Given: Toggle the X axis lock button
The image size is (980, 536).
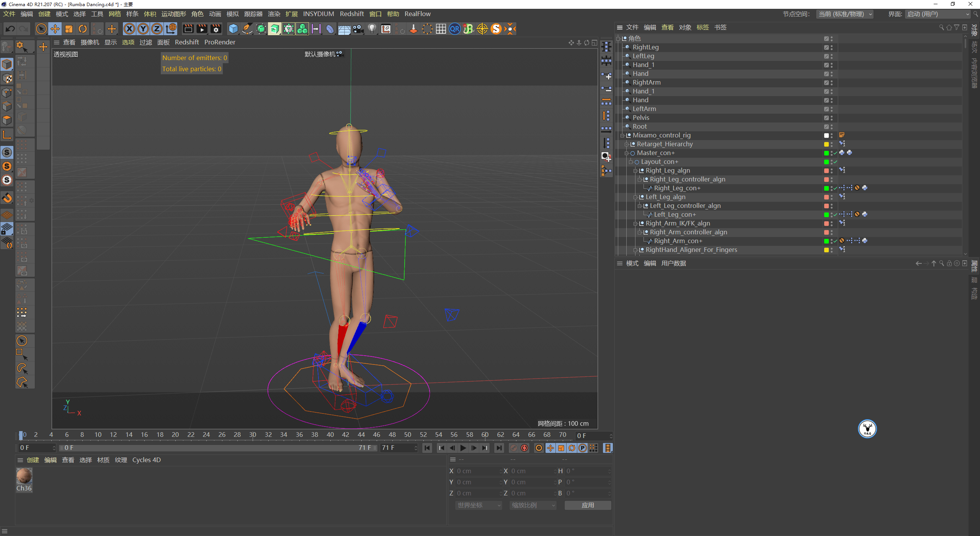Looking at the screenshot, I should pyautogui.click(x=129, y=29).
